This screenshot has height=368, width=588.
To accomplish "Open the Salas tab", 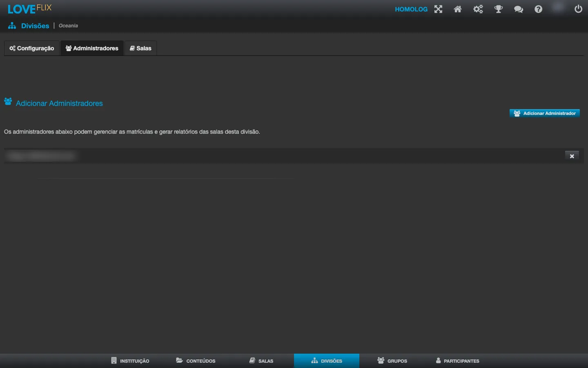I will [140, 48].
